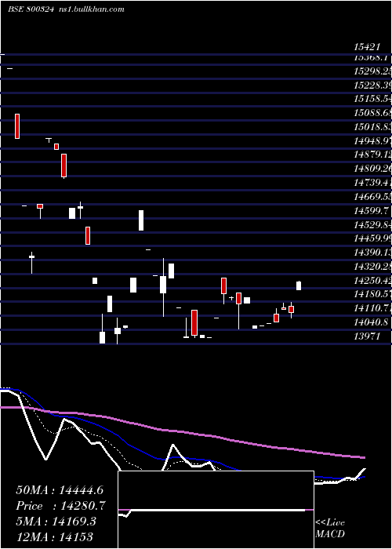Screen dimensions: 392x549
Task: Click the 5MA : 14169.3 readout
Action: pos(56,522)
